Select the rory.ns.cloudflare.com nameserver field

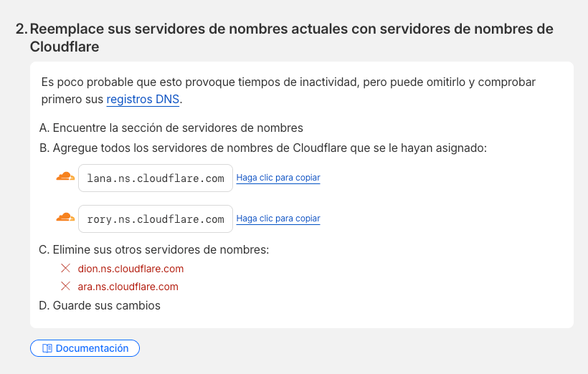click(156, 219)
